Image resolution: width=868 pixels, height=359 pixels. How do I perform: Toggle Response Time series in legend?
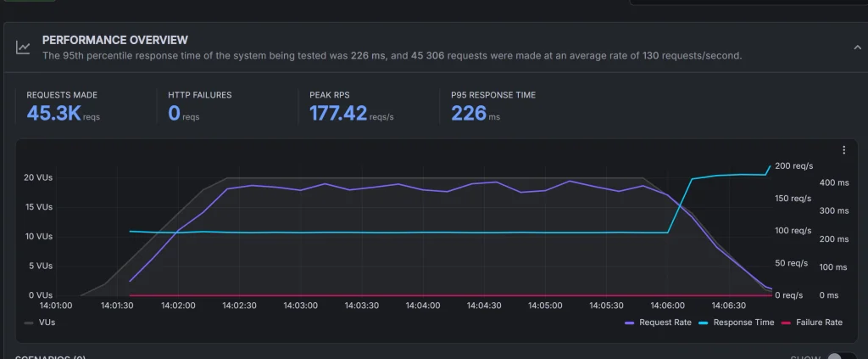point(736,323)
